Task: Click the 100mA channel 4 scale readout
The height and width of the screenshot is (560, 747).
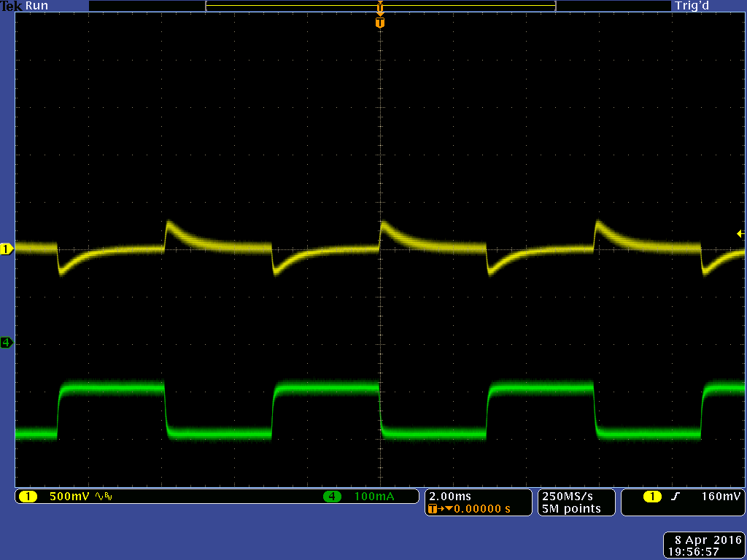Action: [374, 497]
